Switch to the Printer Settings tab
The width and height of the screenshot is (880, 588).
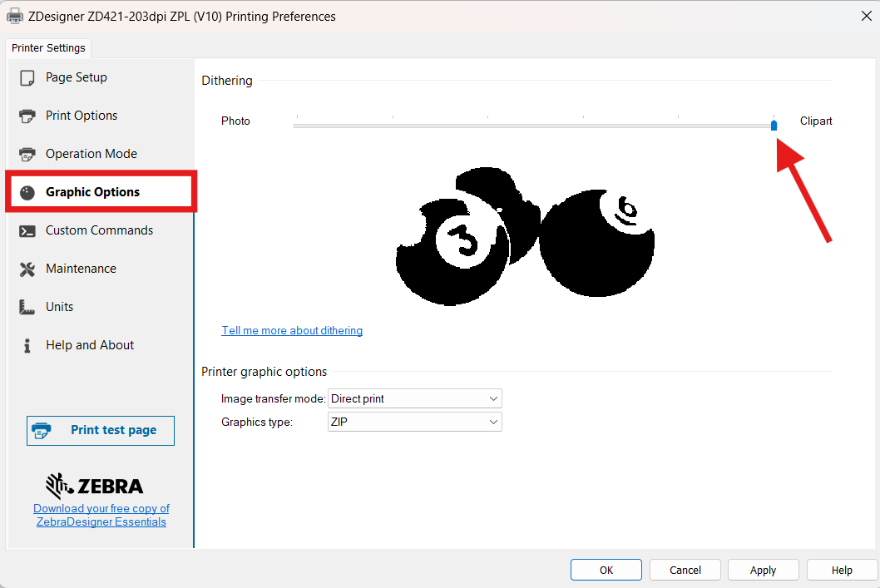click(x=47, y=47)
